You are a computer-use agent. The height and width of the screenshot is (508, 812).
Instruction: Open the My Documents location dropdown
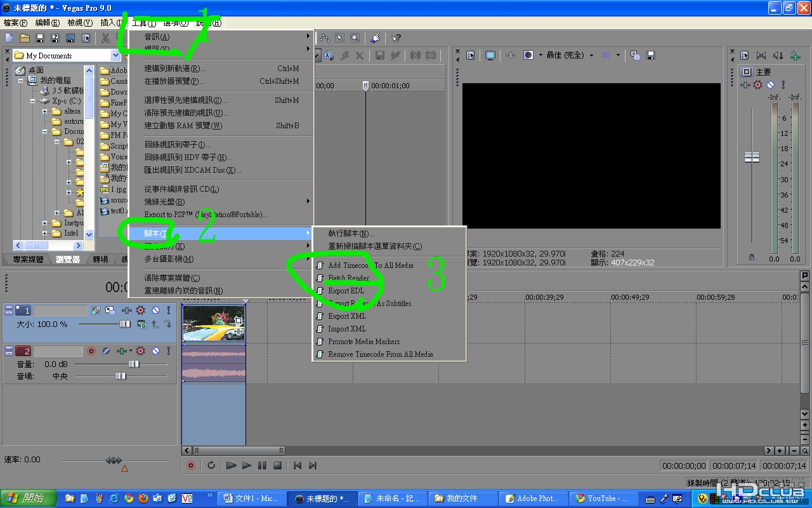coord(115,55)
